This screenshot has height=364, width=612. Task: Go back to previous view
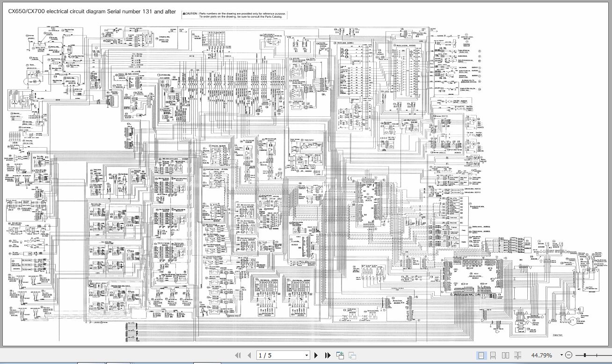click(340, 356)
